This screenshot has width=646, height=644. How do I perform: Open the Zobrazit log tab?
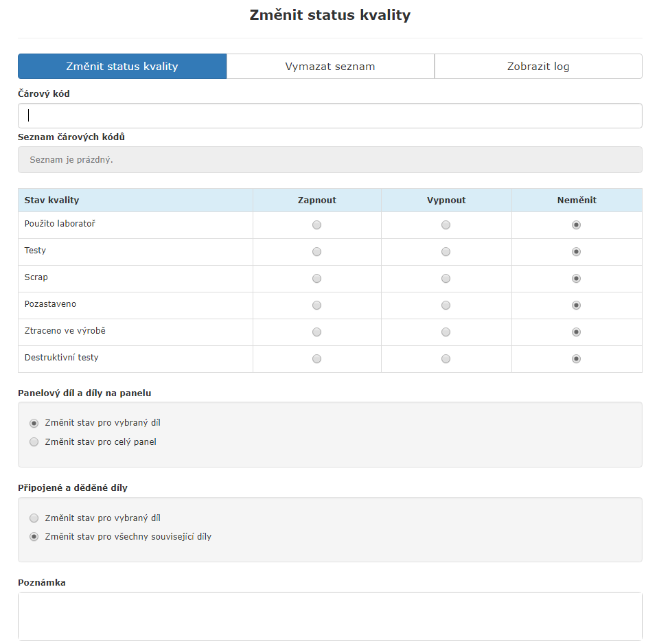538,67
